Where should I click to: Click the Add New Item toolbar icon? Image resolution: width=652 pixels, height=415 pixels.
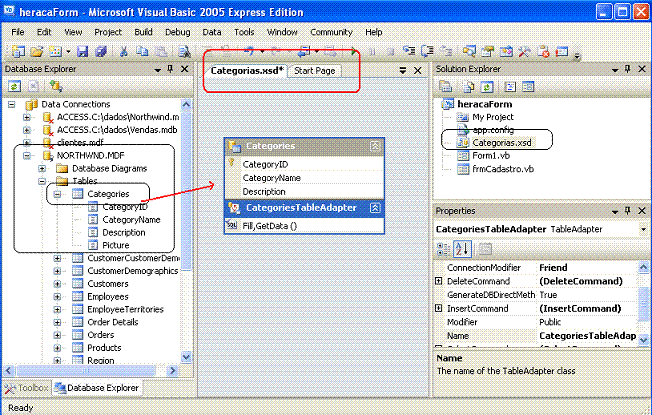55,52
